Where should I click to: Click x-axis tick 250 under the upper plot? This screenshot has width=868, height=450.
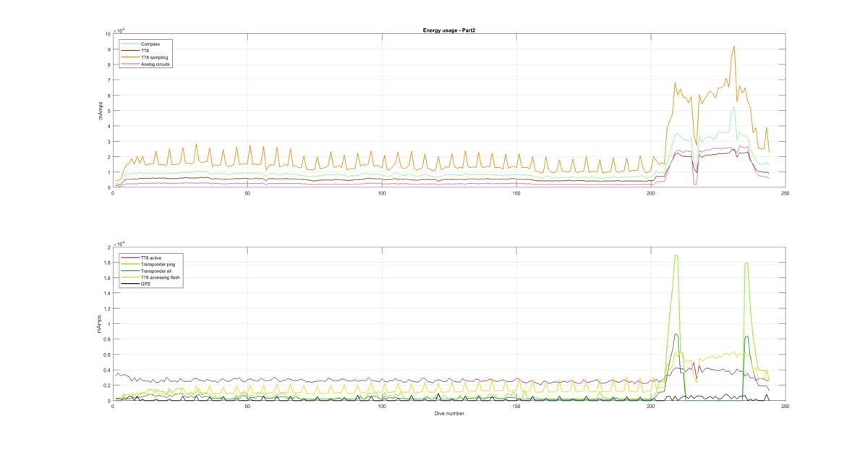tap(785, 193)
